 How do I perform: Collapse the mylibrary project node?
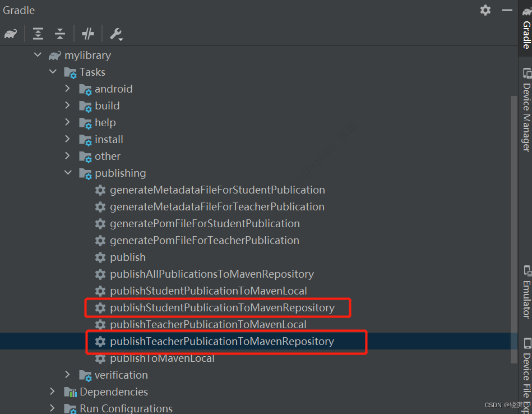point(38,55)
